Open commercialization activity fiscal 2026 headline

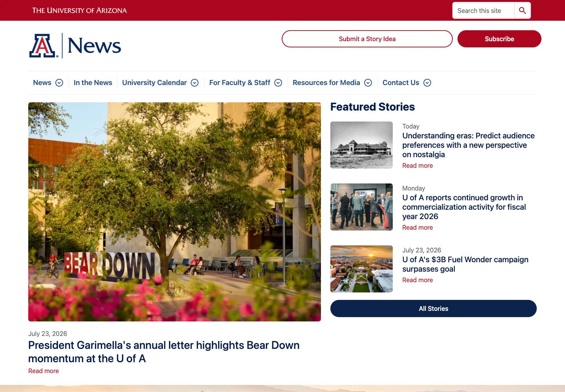(464, 207)
